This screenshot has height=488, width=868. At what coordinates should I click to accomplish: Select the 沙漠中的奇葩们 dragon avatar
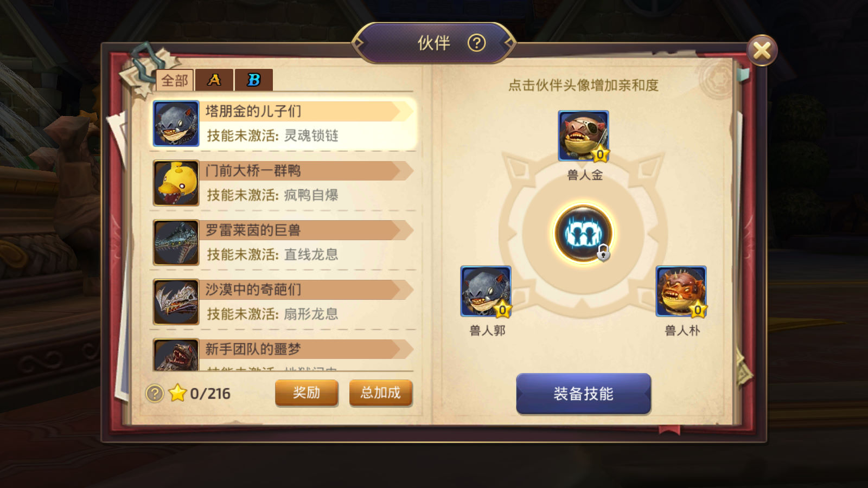click(176, 302)
